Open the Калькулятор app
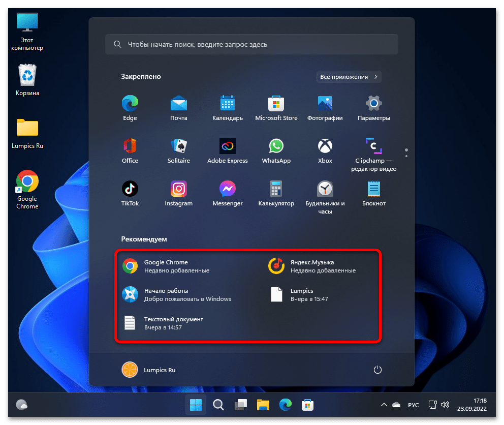 [276, 193]
